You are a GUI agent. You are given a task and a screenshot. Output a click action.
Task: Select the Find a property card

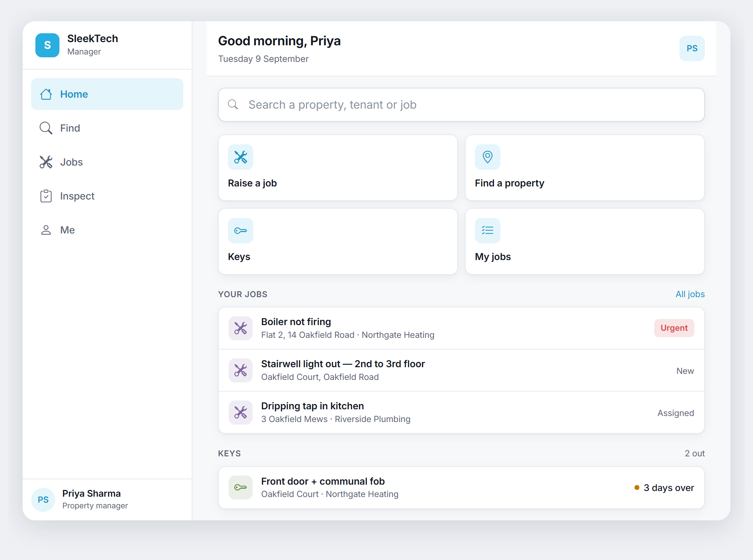point(585,168)
